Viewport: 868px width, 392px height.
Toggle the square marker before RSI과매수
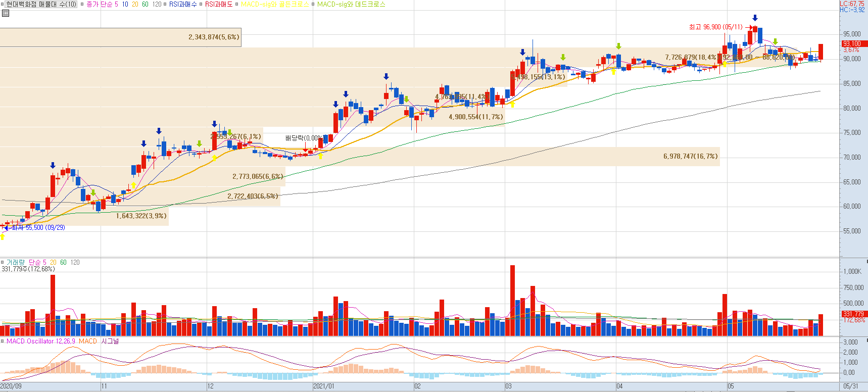[165, 4]
